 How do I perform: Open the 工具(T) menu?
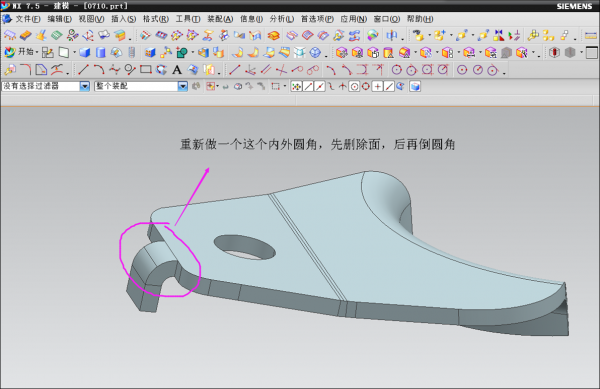tap(188, 19)
